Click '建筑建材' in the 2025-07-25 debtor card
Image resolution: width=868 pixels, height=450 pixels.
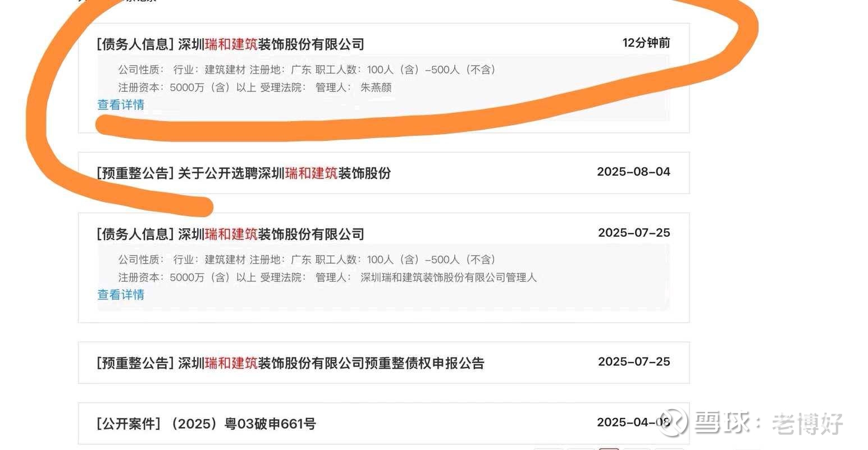225,260
